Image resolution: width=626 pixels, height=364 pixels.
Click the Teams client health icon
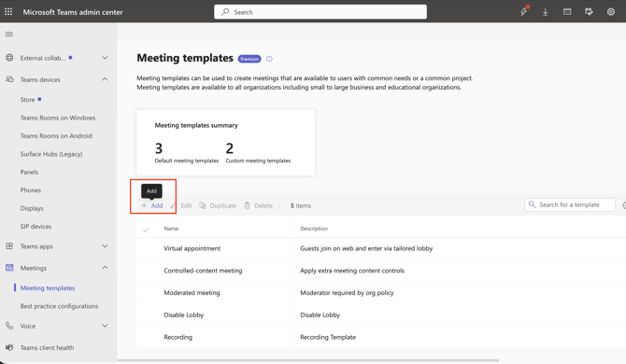[9, 347]
